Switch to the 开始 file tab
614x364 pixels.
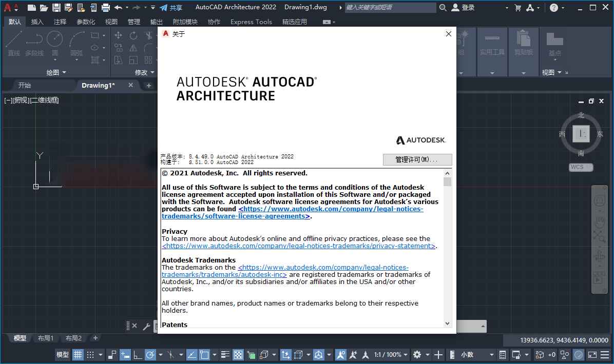(24, 85)
